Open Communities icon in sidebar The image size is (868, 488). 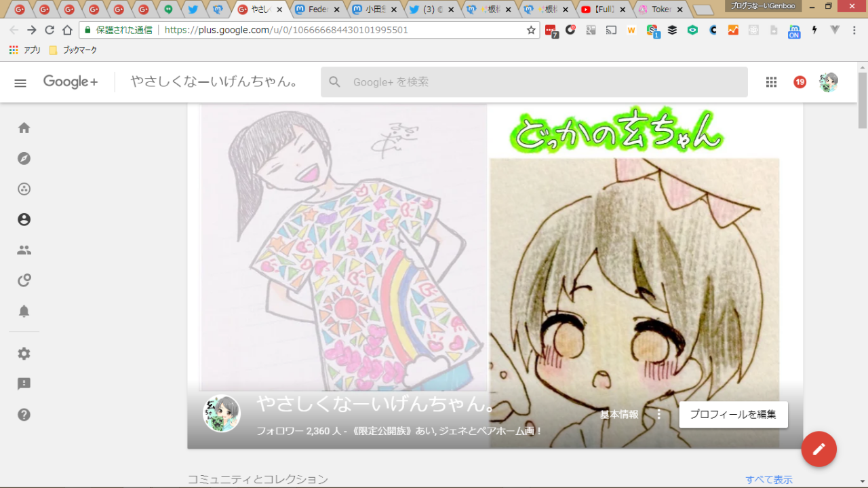pos(24,189)
